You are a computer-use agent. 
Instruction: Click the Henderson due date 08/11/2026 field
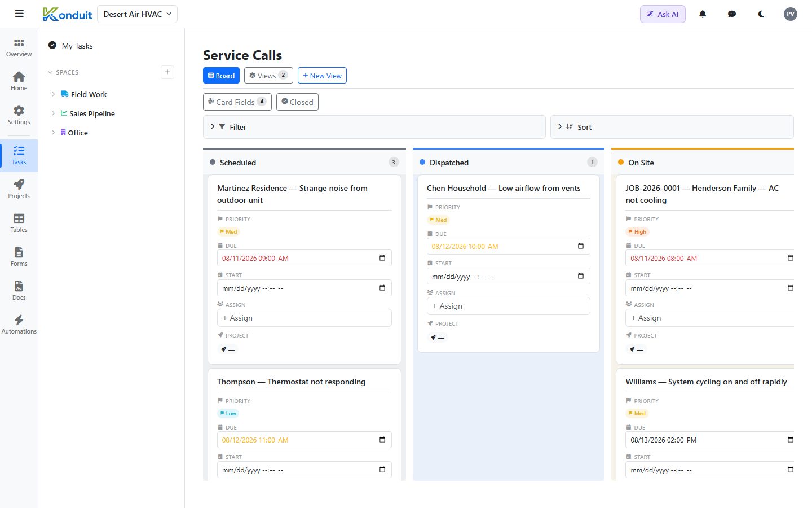709,258
